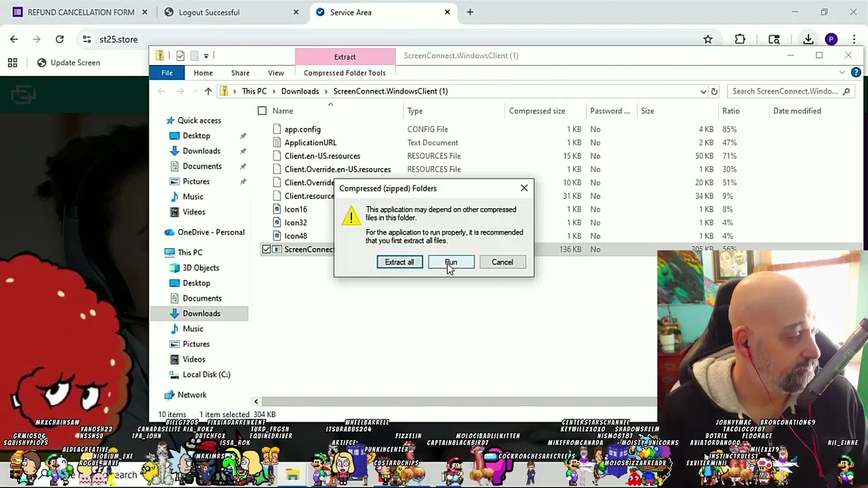Open OneDrive - Personal in sidebar
The image size is (868, 488).
click(211, 232)
